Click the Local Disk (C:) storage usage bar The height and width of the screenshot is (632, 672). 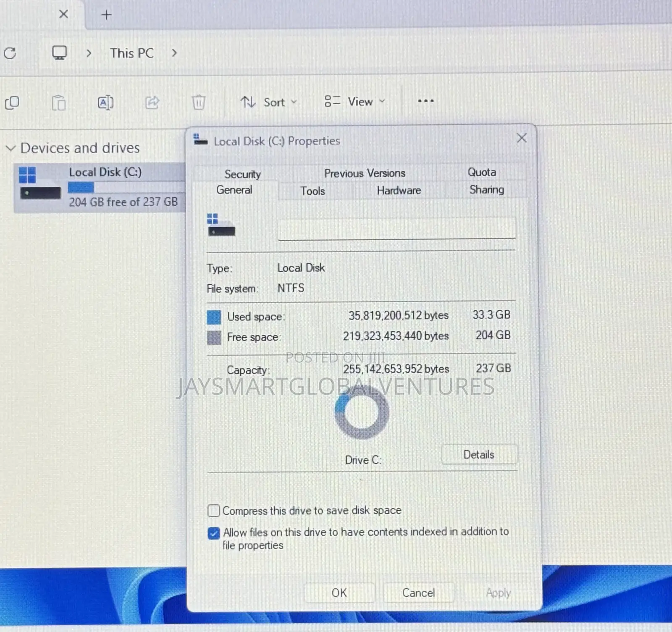tap(126, 187)
